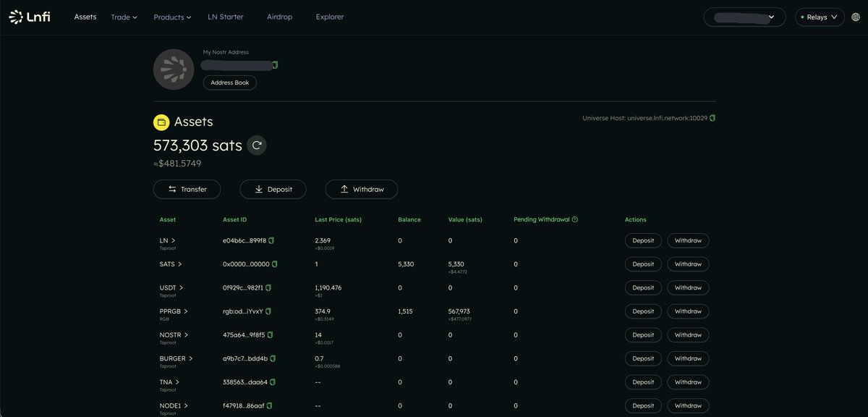Copy the SATS asset ID
Image resolution: width=868 pixels, height=417 pixels.
point(275,264)
